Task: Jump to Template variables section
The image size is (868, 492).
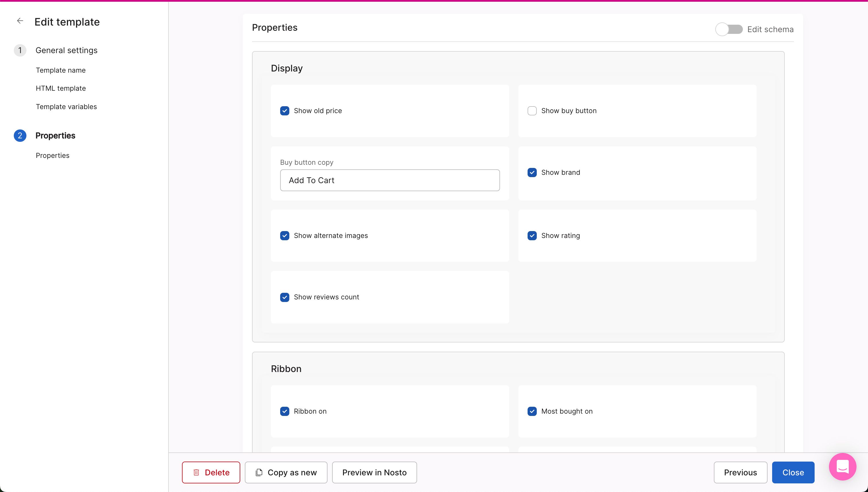Action: (x=66, y=107)
